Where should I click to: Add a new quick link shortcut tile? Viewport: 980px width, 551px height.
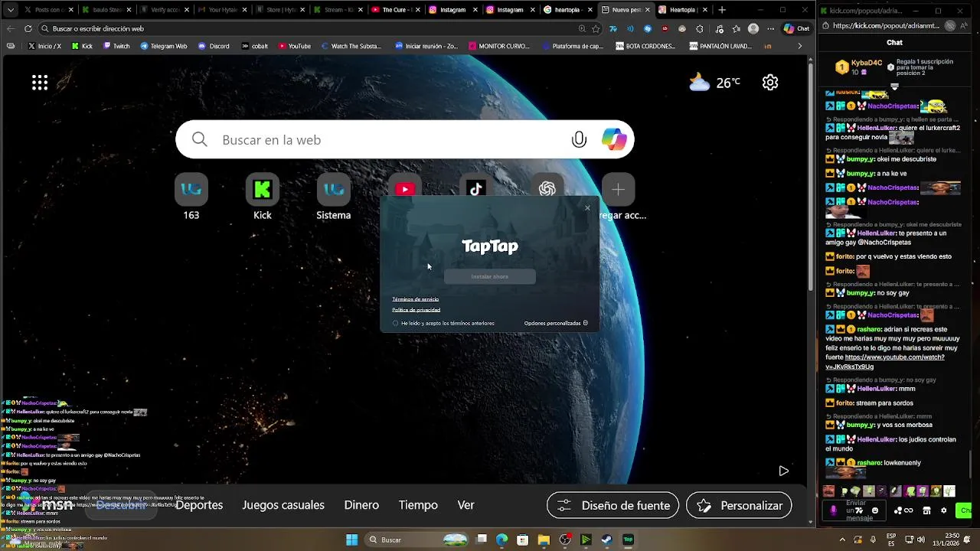click(619, 189)
